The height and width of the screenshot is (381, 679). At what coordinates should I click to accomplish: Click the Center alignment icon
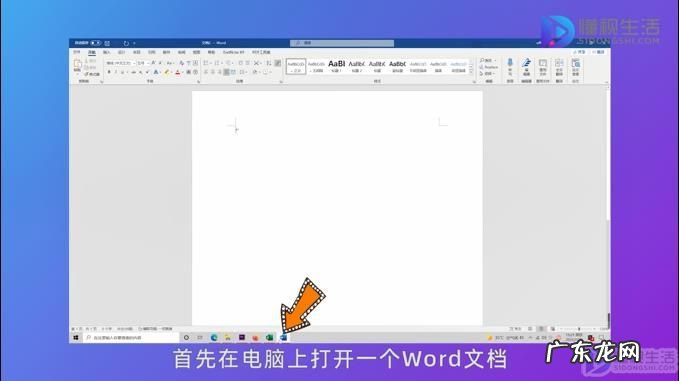click(213, 72)
